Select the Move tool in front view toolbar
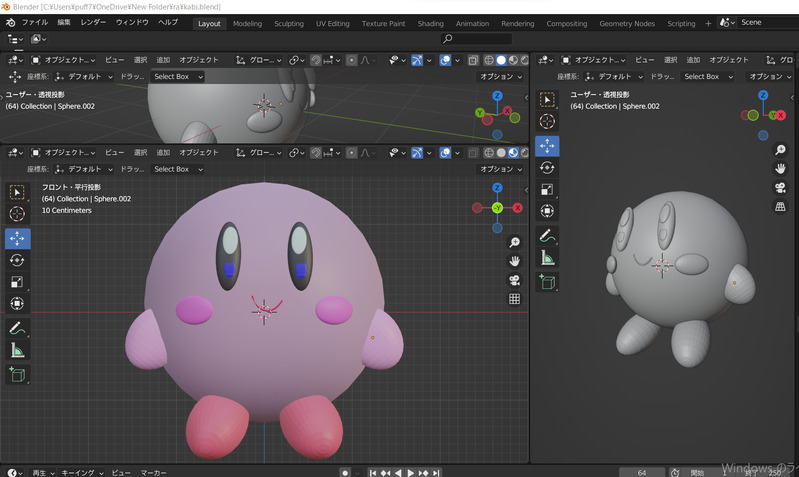Viewport: 799px width, 477px height. (x=17, y=238)
